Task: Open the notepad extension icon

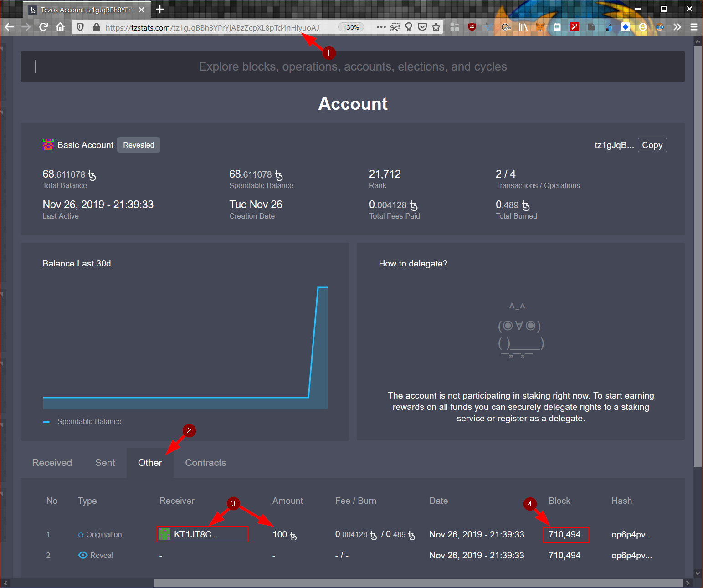Action: pos(557,27)
